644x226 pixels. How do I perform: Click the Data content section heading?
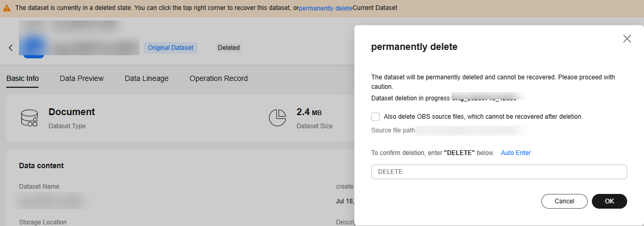(x=41, y=166)
